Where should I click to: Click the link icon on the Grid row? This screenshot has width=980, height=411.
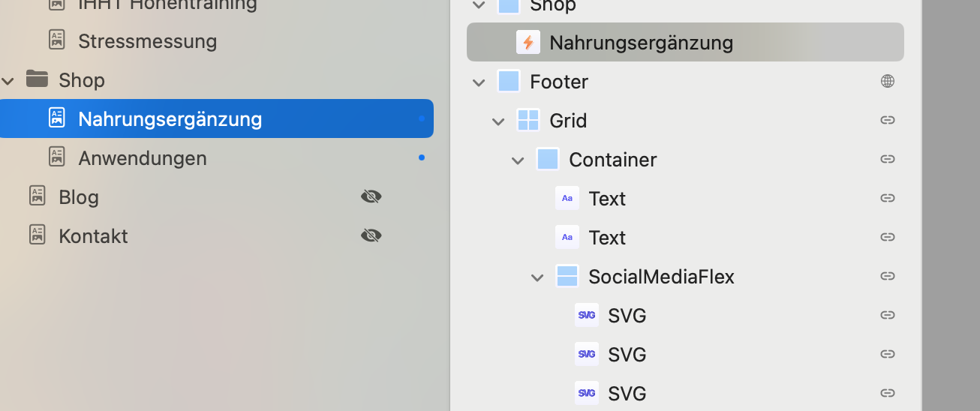point(888,120)
